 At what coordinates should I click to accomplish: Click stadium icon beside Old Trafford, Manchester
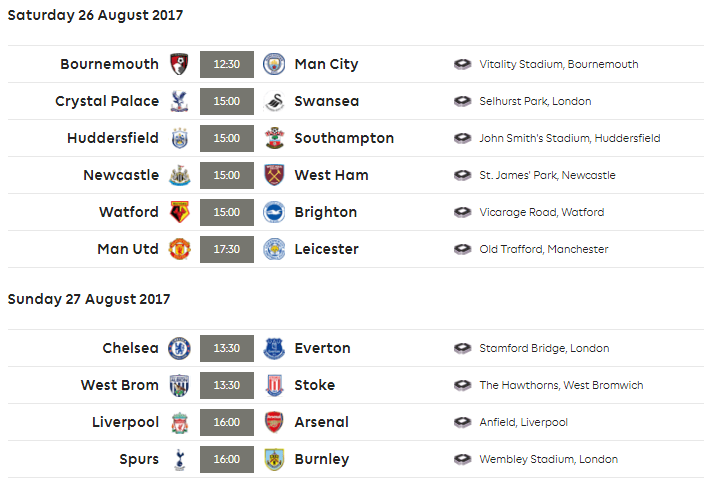(x=462, y=249)
